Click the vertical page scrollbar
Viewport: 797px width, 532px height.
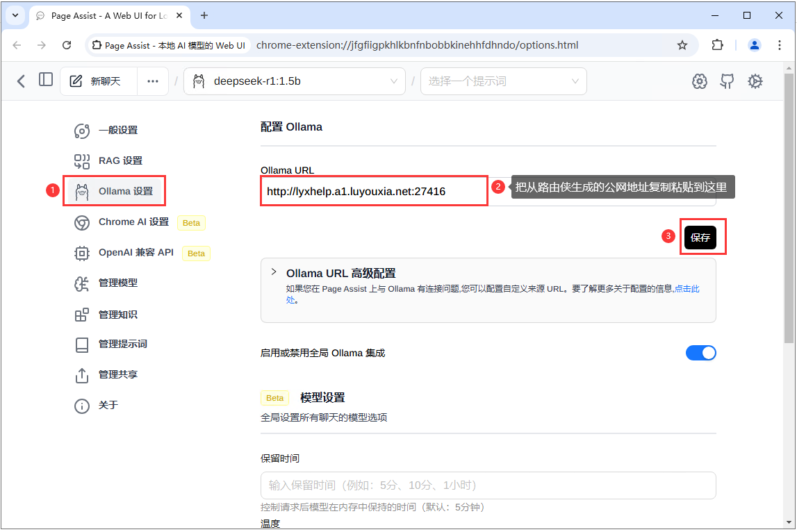coord(789,208)
